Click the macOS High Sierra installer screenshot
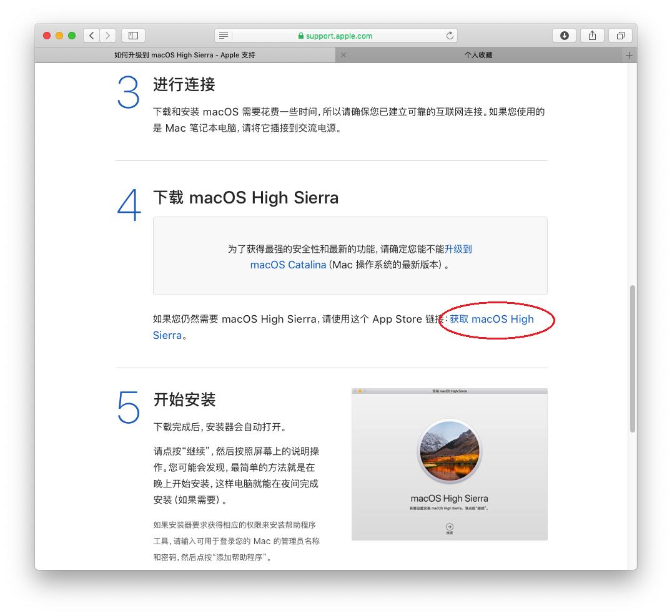The width and height of the screenshot is (672, 616). pyautogui.click(x=449, y=464)
